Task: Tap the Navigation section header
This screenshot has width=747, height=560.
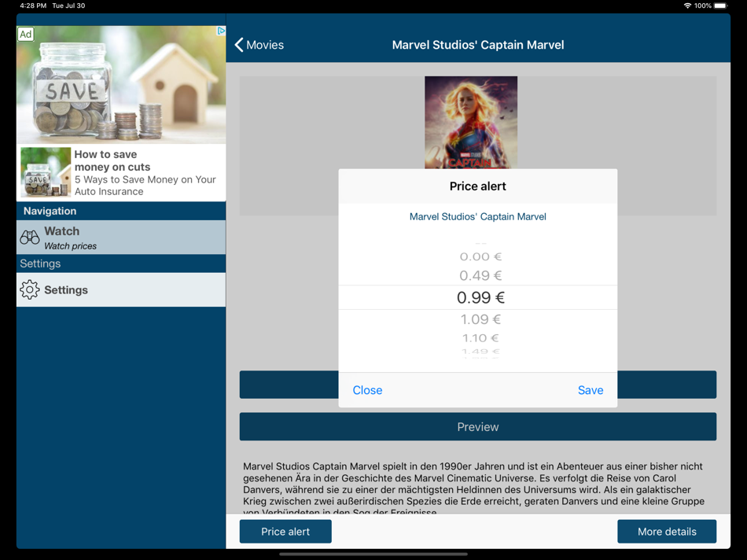Action: 121,211
